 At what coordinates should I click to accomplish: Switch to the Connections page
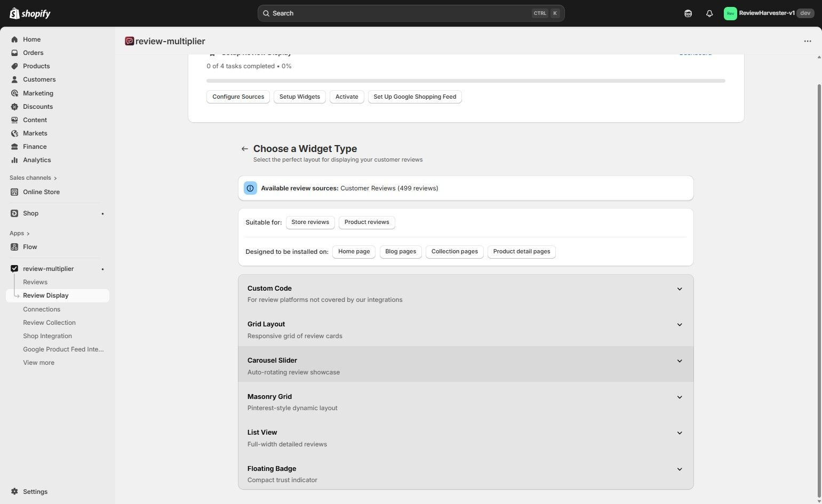click(x=42, y=309)
